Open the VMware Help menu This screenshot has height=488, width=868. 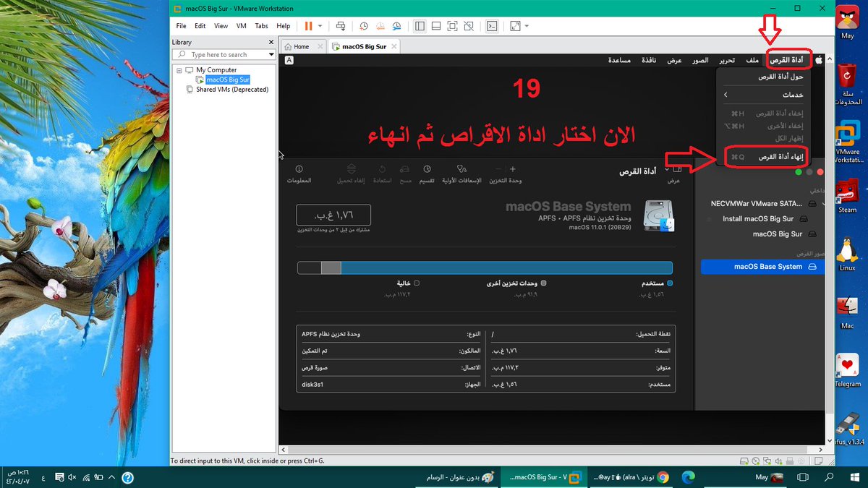(283, 26)
